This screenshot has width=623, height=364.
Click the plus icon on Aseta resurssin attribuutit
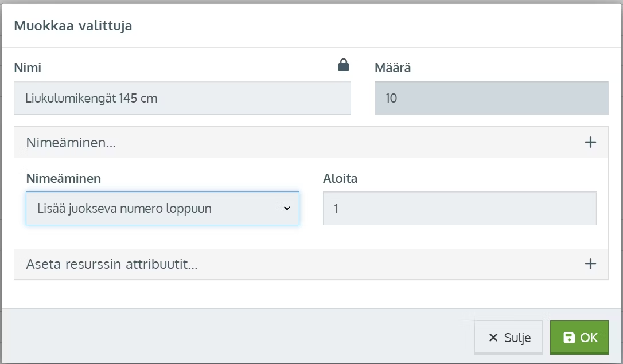point(590,264)
